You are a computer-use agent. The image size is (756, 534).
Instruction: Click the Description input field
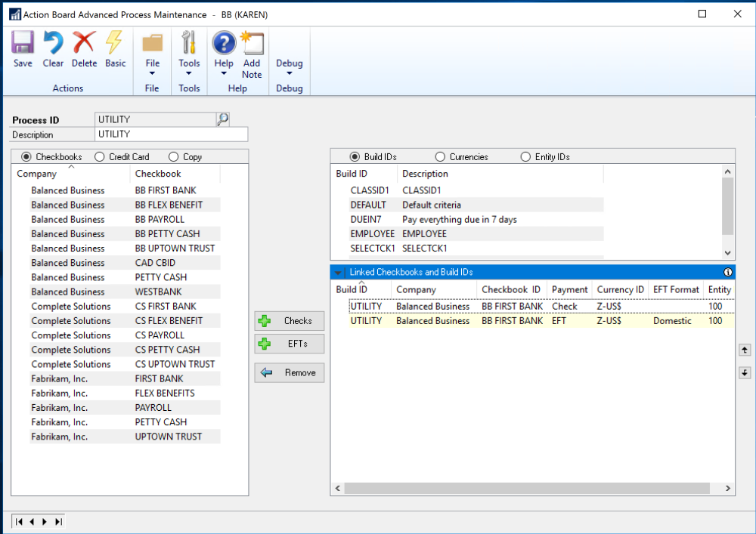172,134
